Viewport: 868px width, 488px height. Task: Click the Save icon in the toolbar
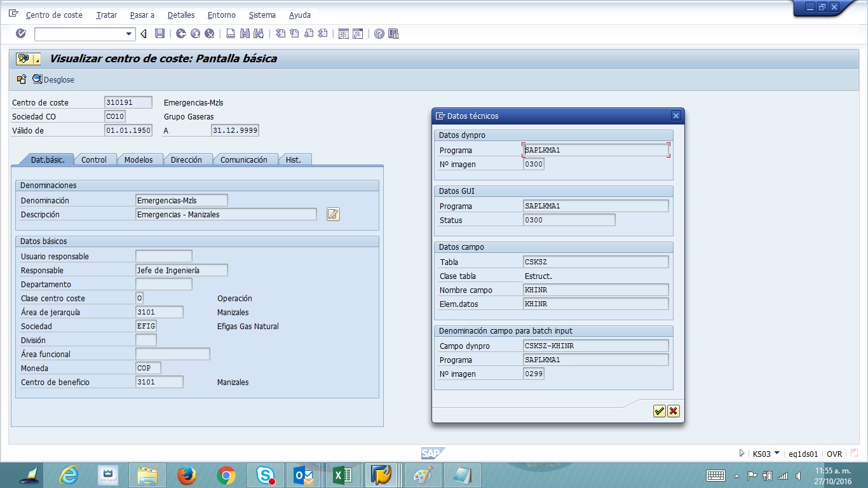tap(160, 33)
